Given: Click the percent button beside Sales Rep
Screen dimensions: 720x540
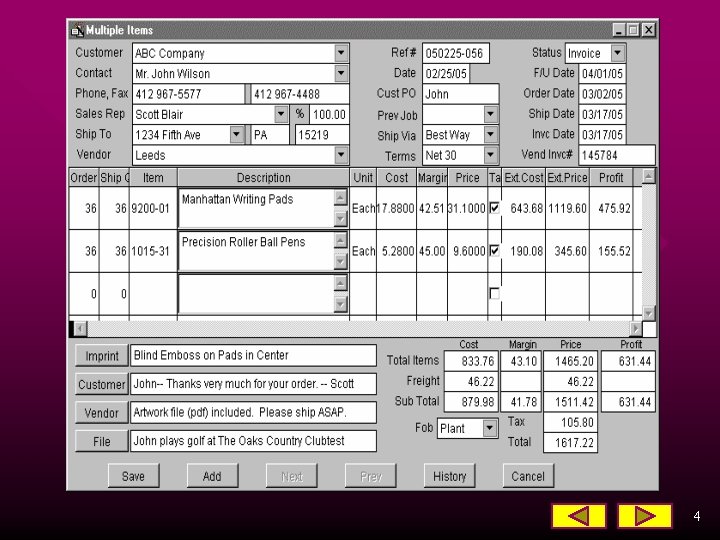Looking at the screenshot, I should click(299, 114).
